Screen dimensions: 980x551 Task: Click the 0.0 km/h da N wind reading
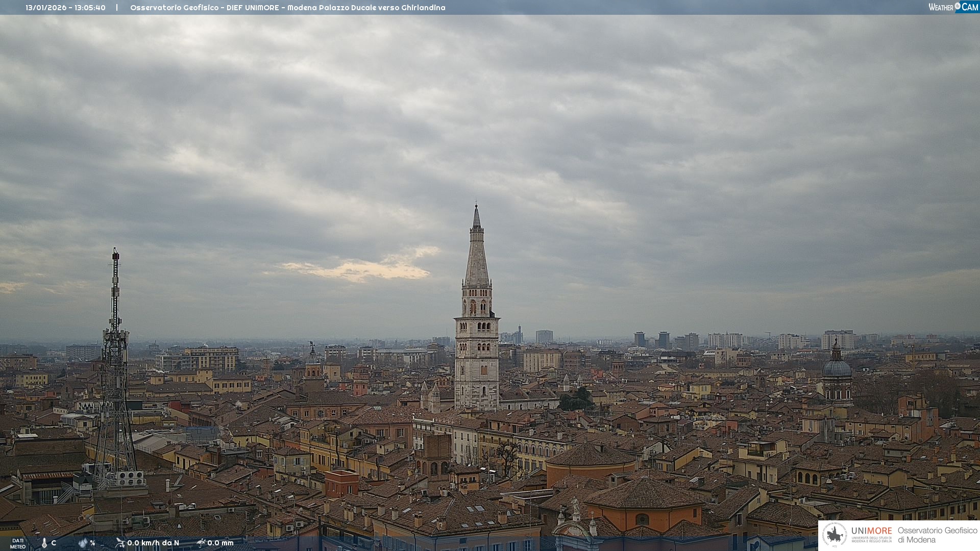[x=153, y=543]
